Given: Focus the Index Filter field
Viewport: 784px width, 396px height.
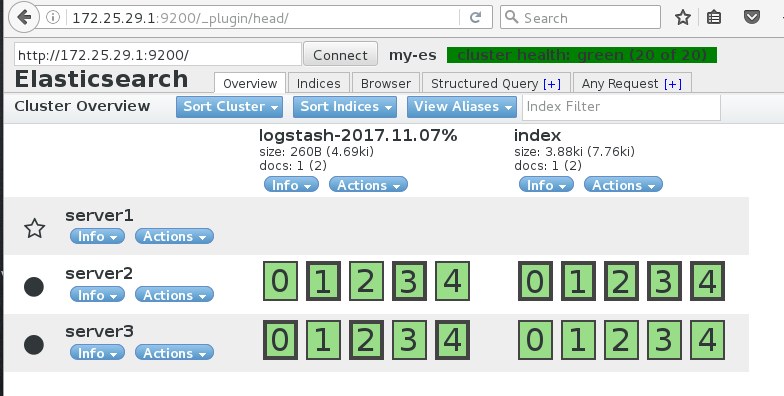Looking at the screenshot, I should (x=621, y=107).
